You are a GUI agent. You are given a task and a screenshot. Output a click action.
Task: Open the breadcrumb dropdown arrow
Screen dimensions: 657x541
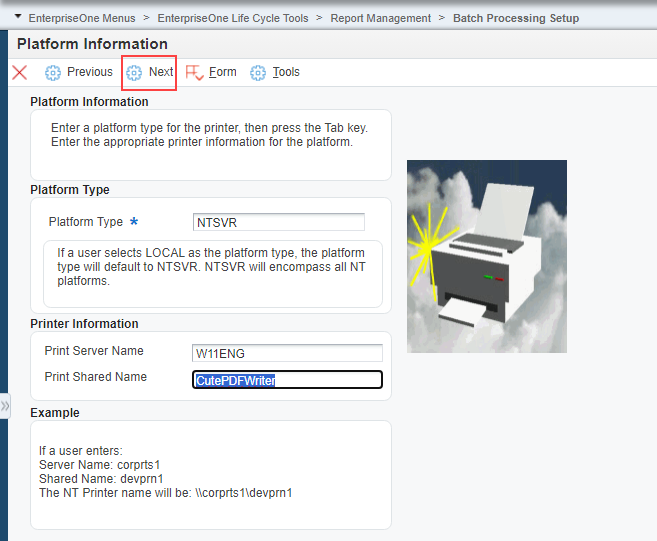coord(18,17)
